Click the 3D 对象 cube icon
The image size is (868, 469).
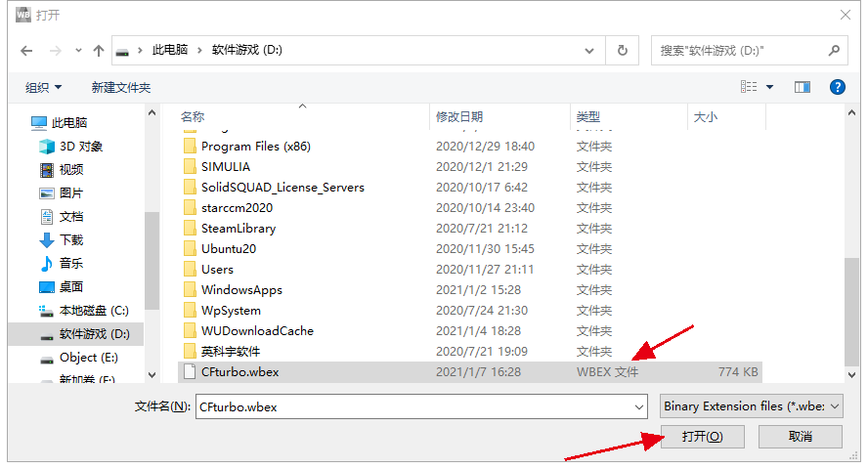tap(47, 146)
